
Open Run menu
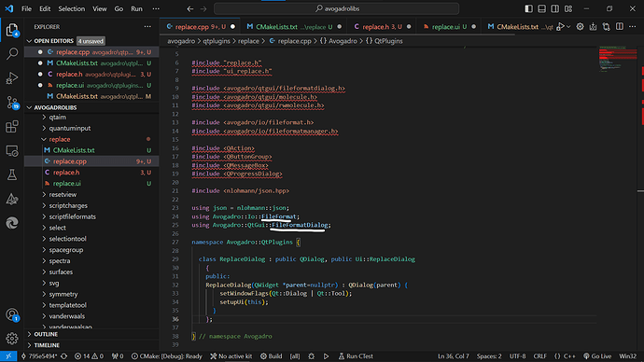[x=137, y=8]
